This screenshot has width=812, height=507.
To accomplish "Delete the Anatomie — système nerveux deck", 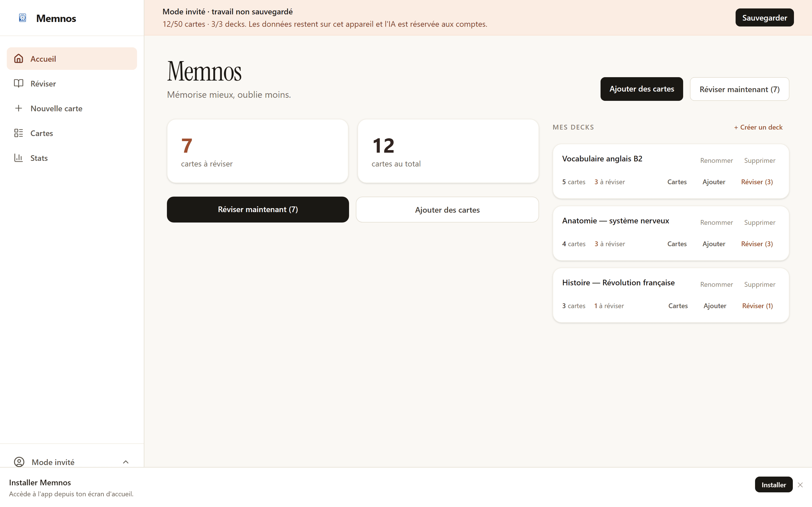I will coord(760,223).
